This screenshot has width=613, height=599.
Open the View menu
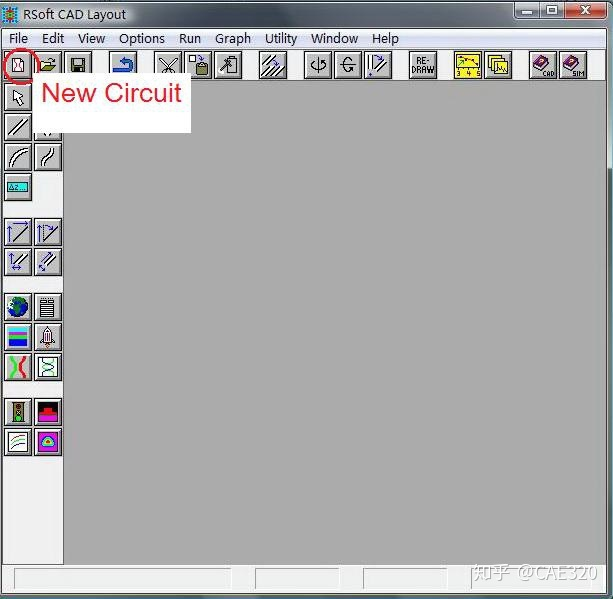coord(91,39)
